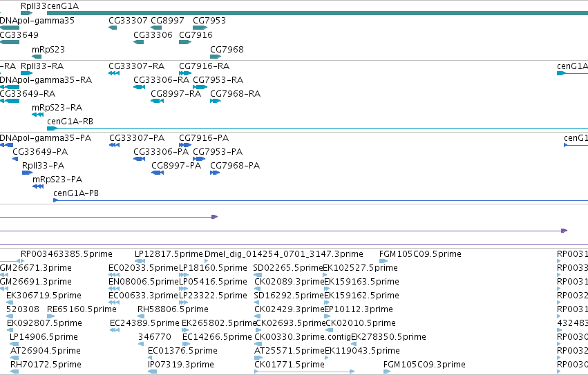The width and height of the screenshot is (588, 375).
Task: Click the cenG1A-RB transcript label
Action: click(x=70, y=122)
